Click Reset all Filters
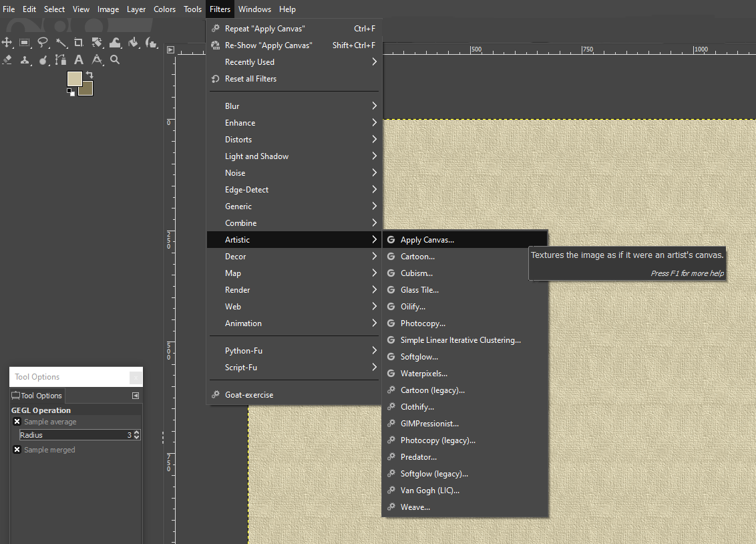Screen dimensions: 756x544 (250, 79)
